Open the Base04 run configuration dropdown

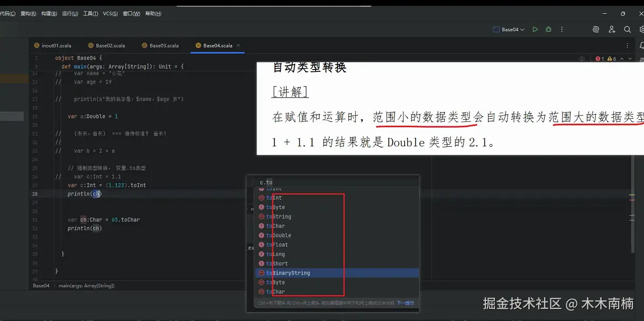coord(509,30)
